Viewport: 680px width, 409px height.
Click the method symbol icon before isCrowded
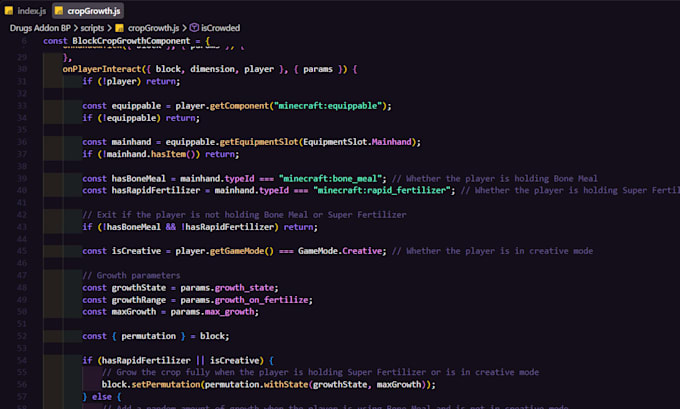tap(194, 28)
